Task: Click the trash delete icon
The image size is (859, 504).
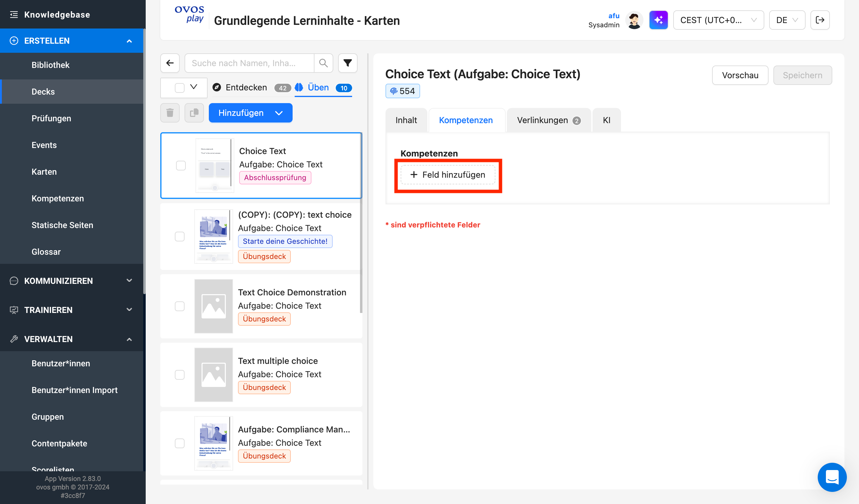Action: click(x=170, y=113)
